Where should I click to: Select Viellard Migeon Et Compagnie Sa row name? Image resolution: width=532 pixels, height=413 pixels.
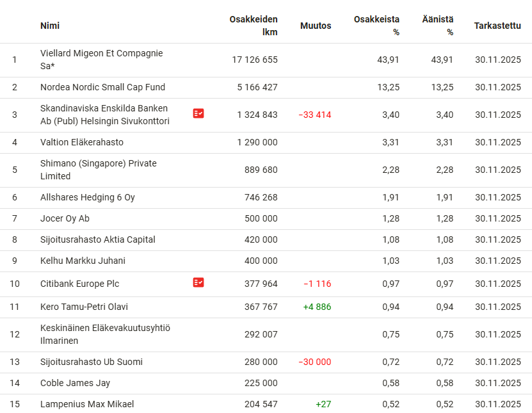coord(101,60)
